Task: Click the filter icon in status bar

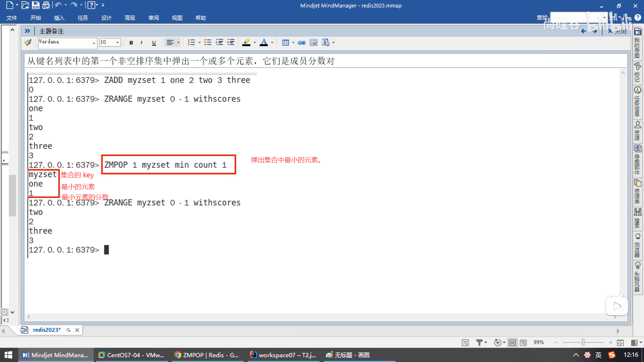Action: pos(479,342)
